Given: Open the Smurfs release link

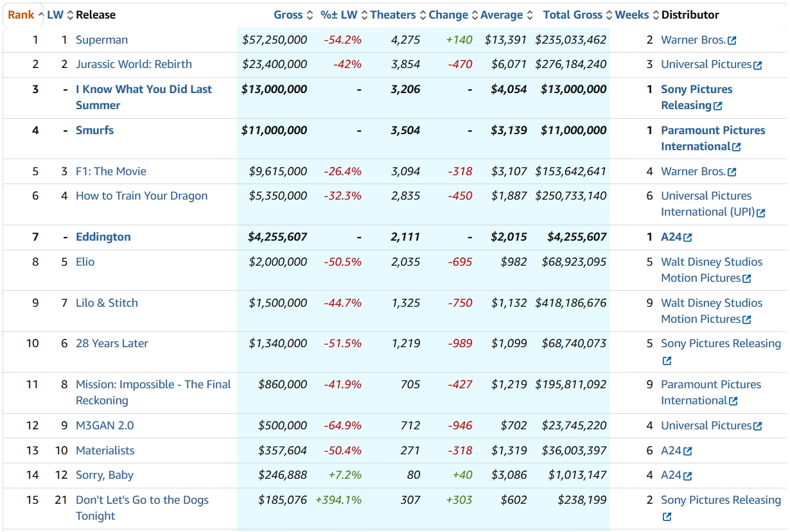Looking at the screenshot, I should 94,130.
